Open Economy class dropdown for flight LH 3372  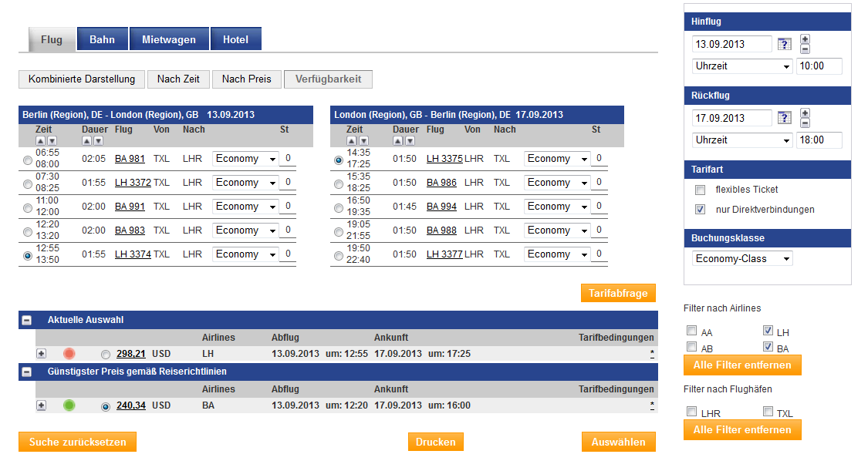(245, 183)
